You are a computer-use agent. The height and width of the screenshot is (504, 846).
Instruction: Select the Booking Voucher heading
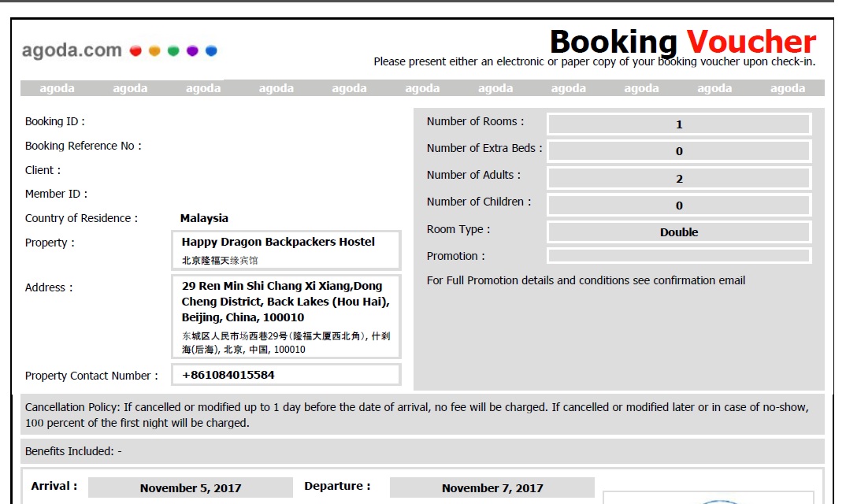pos(682,42)
